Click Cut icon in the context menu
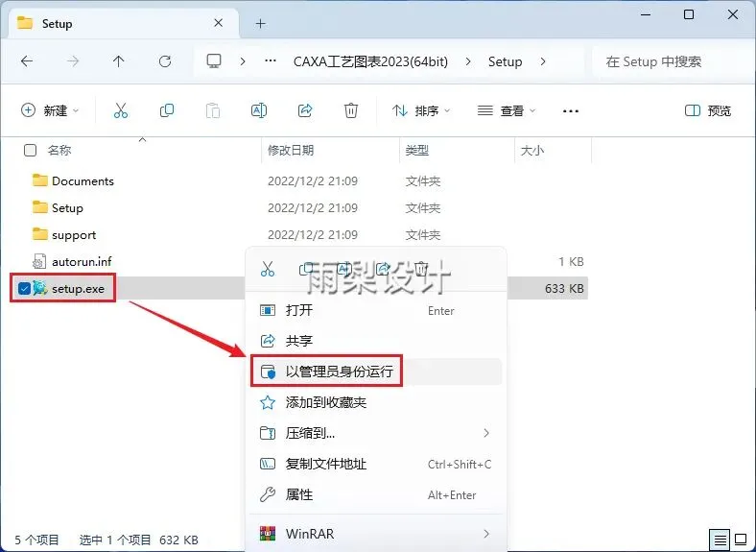 tap(267, 269)
